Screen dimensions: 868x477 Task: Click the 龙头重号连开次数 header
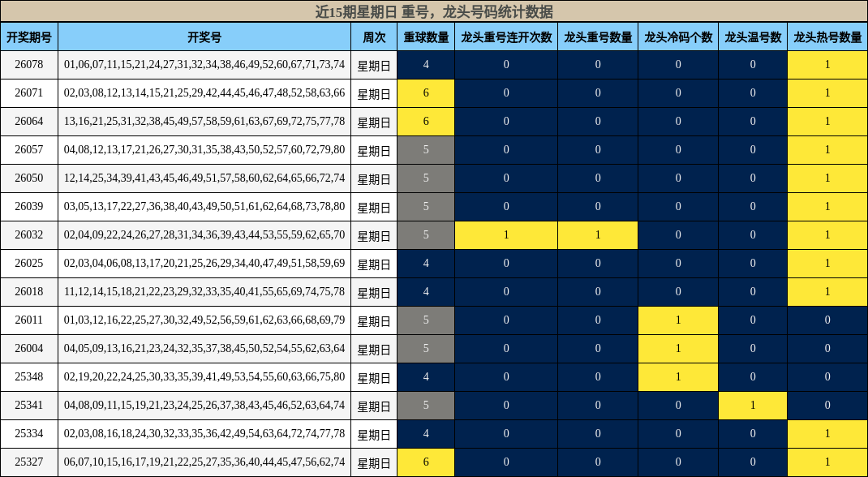pos(505,35)
